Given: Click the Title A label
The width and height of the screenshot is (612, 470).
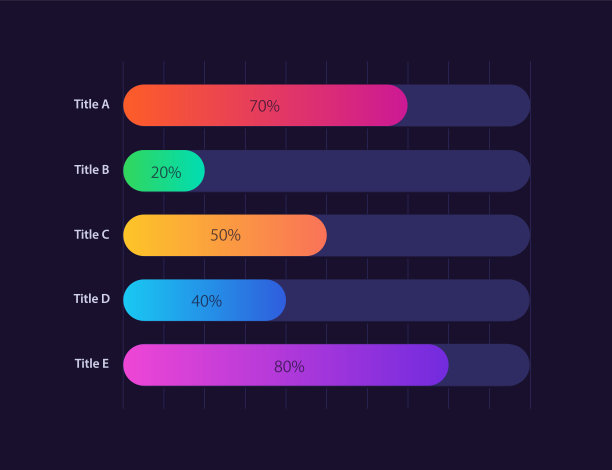Looking at the screenshot, I should click(92, 104).
